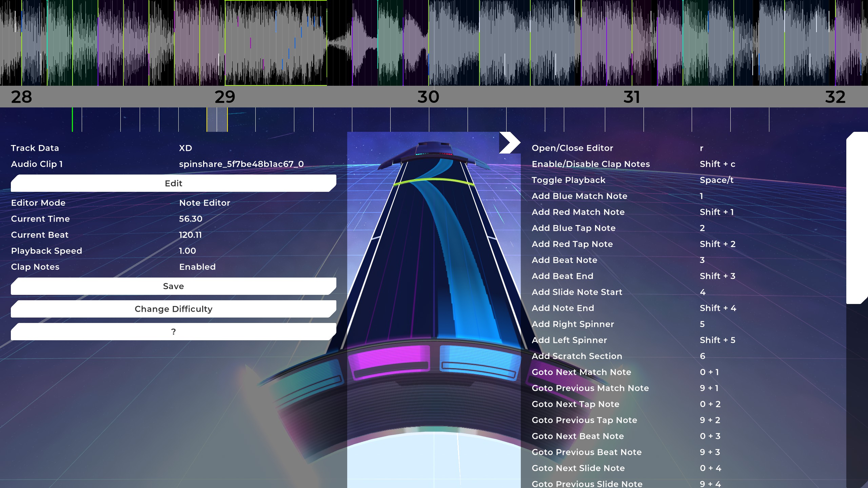Viewport: 868px width, 488px height.
Task: Open Change Difficulty
Action: pyautogui.click(x=173, y=309)
